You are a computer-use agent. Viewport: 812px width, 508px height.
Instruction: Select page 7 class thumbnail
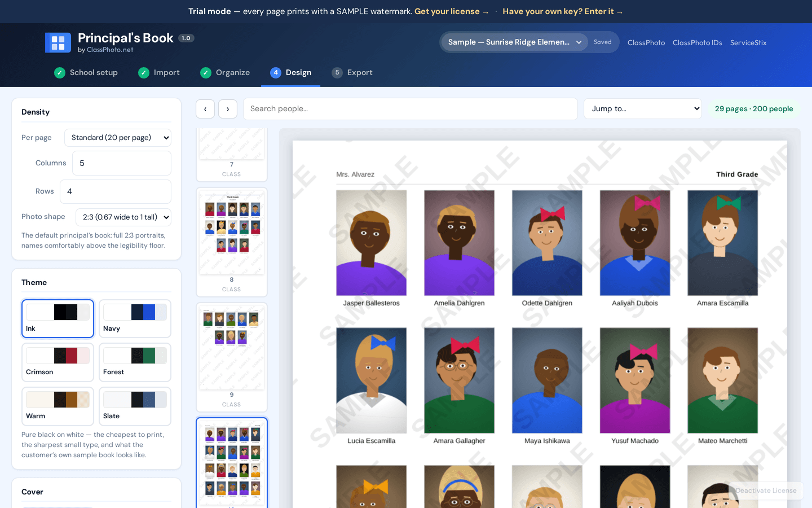click(232, 155)
